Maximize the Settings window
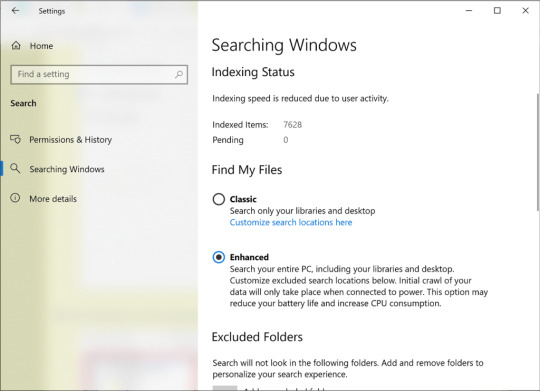 [x=497, y=11]
